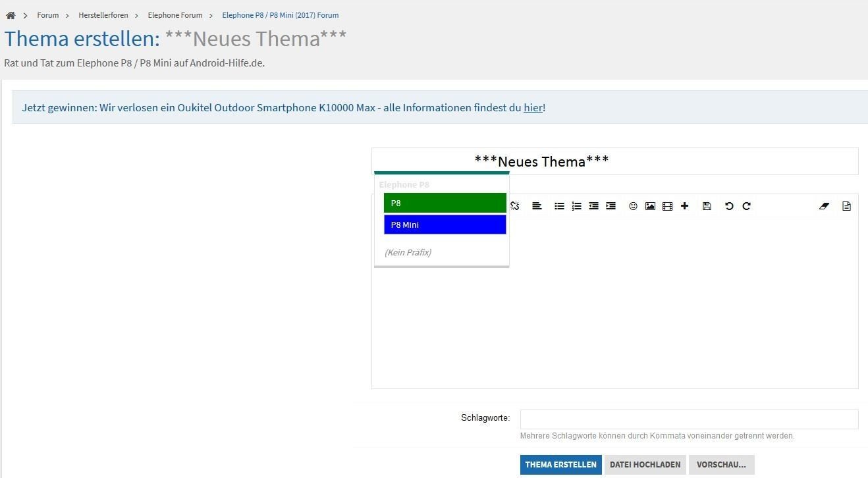This screenshot has width=868, height=478.
Task: Click the Thema erstellen button
Action: pos(560,465)
